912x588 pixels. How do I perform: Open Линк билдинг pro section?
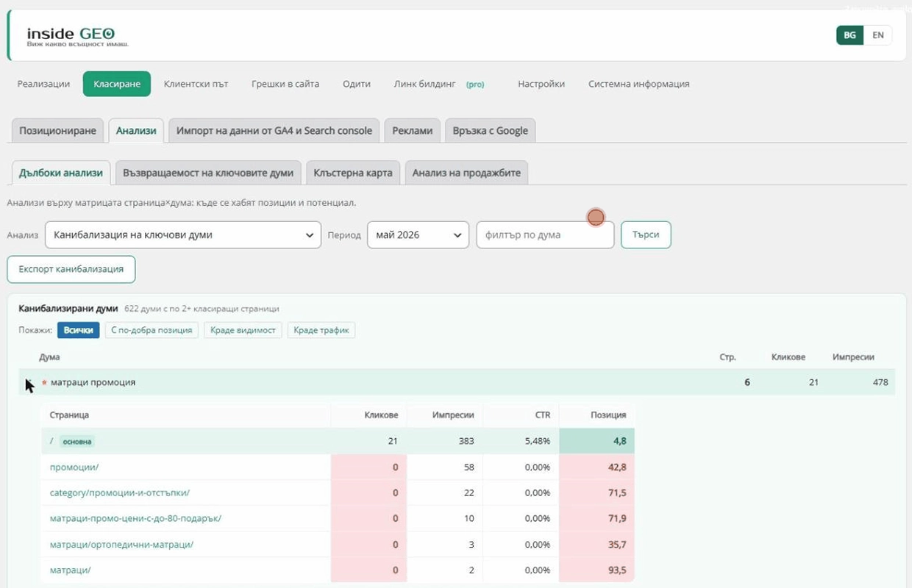[x=439, y=84]
